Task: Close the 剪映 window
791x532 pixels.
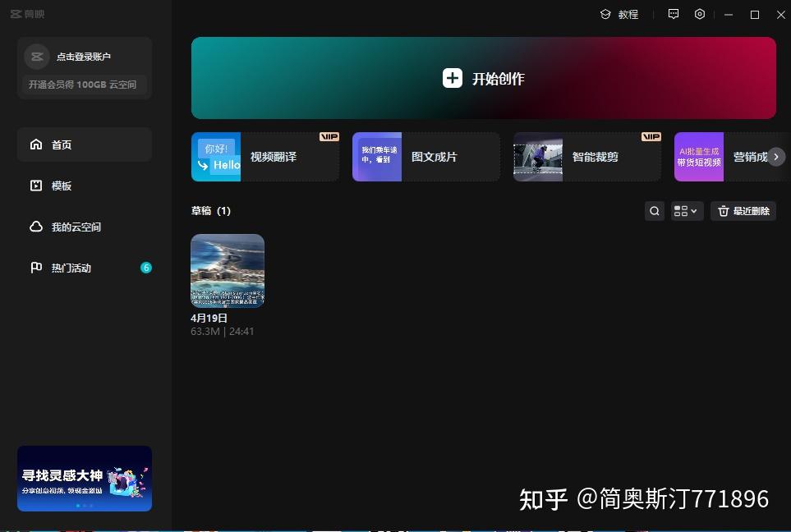Action: [781, 15]
